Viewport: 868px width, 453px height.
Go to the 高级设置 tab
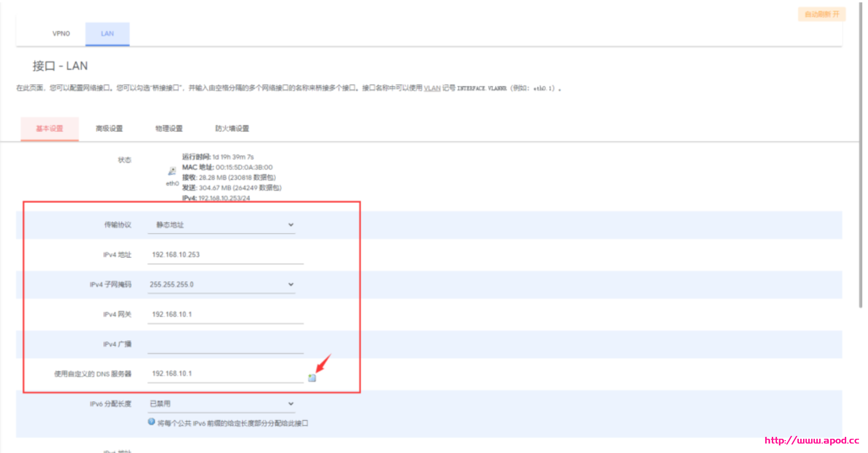[x=109, y=129]
